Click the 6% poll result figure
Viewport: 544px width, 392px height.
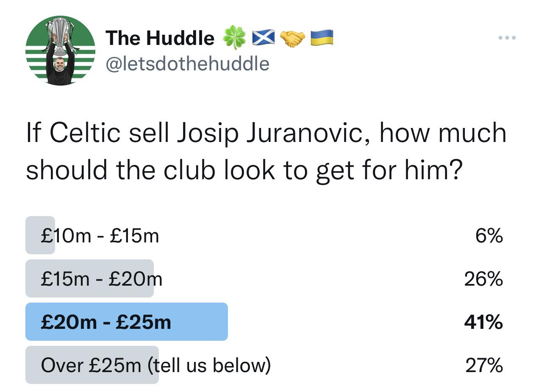coord(489,236)
